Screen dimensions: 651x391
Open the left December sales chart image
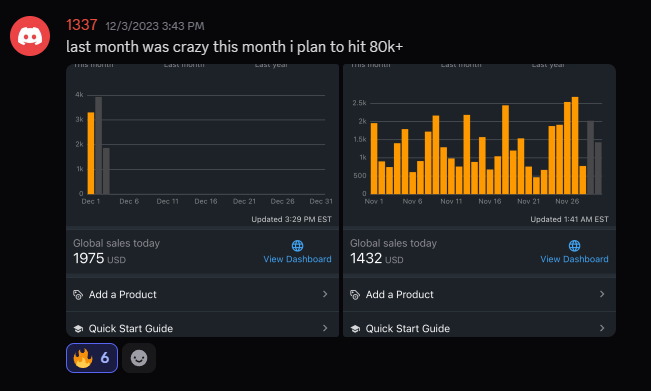pos(203,200)
